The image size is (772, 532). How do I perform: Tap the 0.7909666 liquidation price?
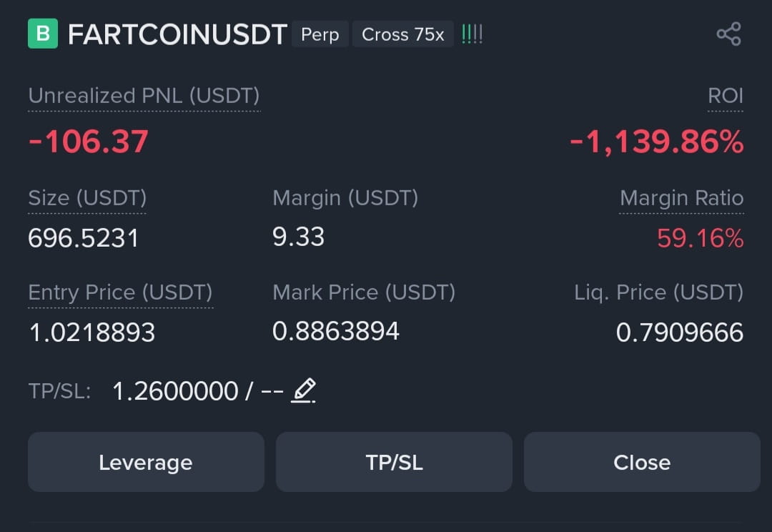pos(680,332)
